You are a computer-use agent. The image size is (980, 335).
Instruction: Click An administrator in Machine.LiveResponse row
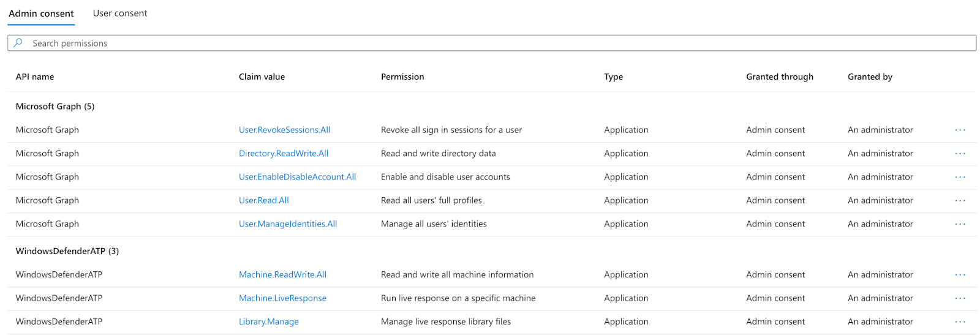coord(880,298)
